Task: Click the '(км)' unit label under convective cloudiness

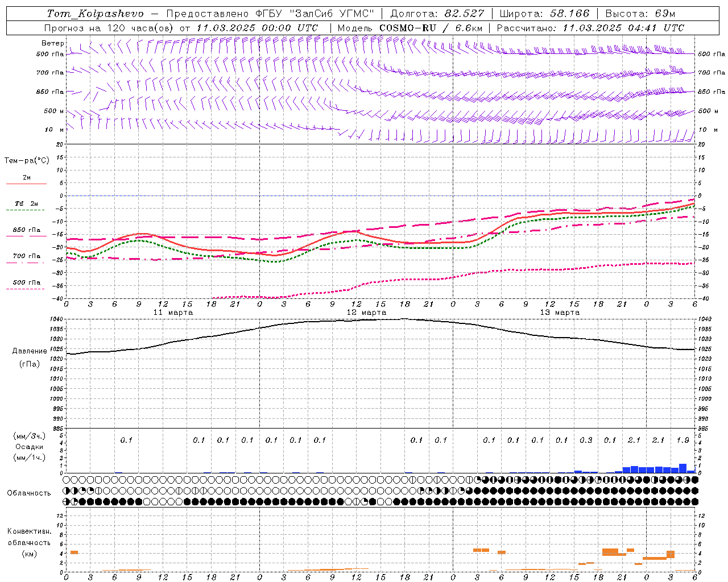Action: pyautogui.click(x=30, y=554)
